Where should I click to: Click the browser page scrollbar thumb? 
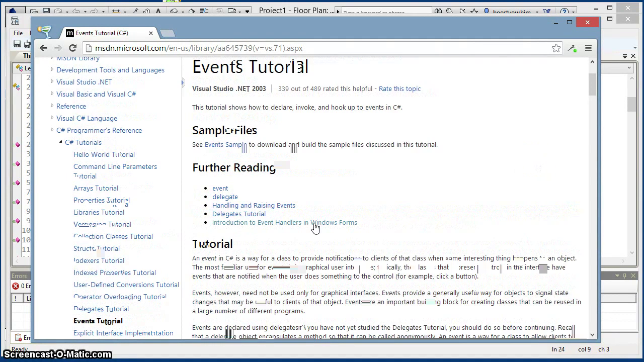click(x=592, y=84)
